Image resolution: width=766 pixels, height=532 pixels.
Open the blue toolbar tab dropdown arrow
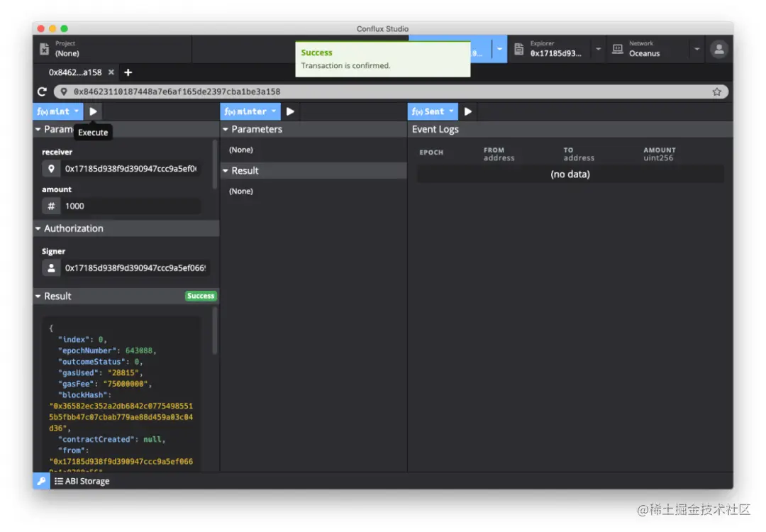click(x=499, y=49)
